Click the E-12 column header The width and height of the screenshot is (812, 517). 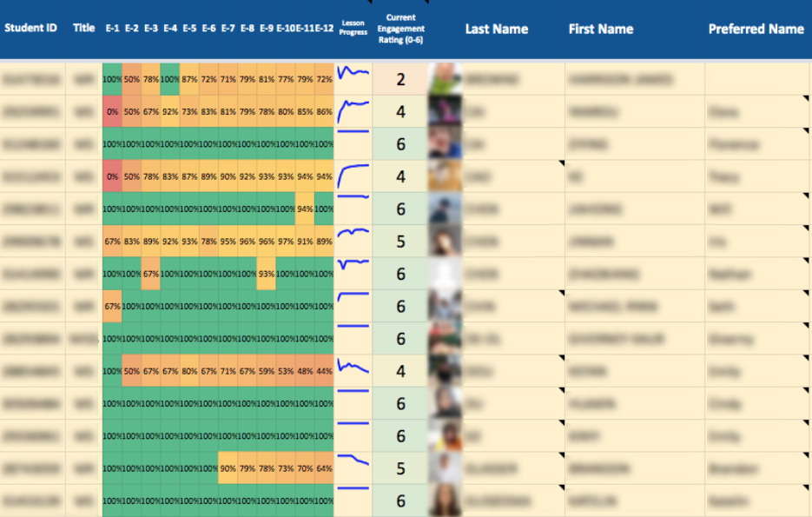pos(324,29)
